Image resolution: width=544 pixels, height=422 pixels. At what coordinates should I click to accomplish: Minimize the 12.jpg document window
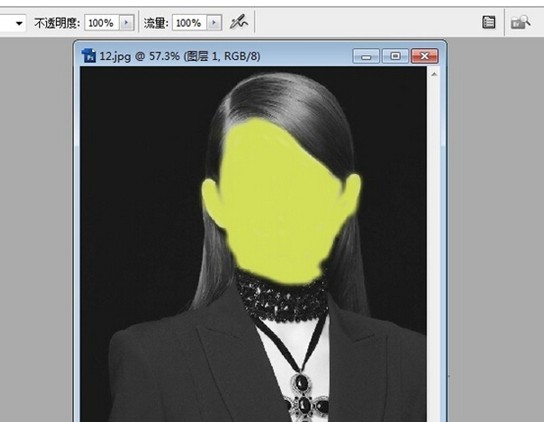[366, 56]
